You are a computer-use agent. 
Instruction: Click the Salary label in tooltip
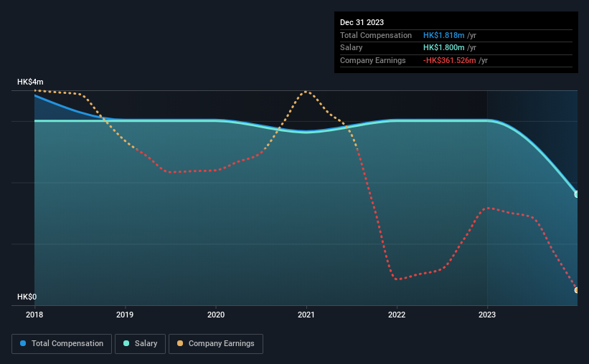(352, 48)
